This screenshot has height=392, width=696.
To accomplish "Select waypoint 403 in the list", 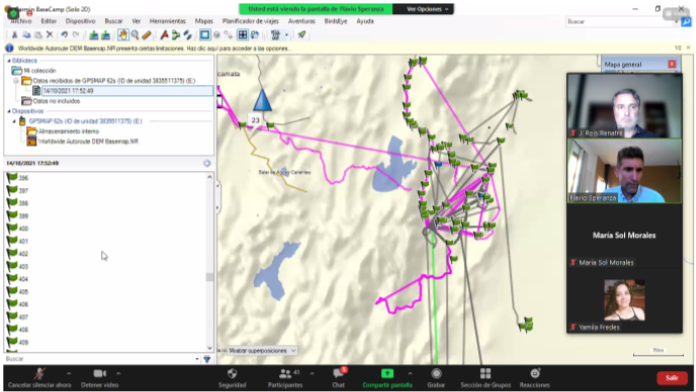I will click(24, 266).
